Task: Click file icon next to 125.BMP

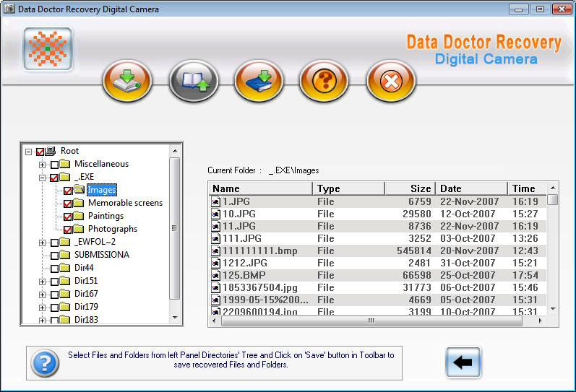Action: point(216,275)
